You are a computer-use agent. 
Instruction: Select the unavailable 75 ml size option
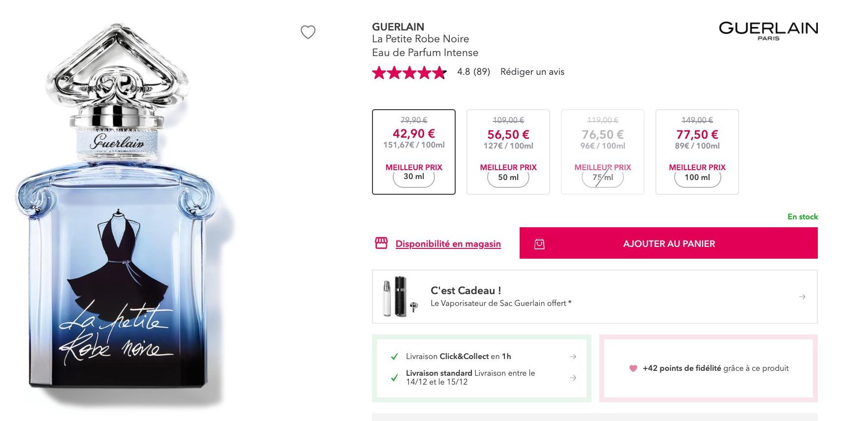pyautogui.click(x=603, y=152)
